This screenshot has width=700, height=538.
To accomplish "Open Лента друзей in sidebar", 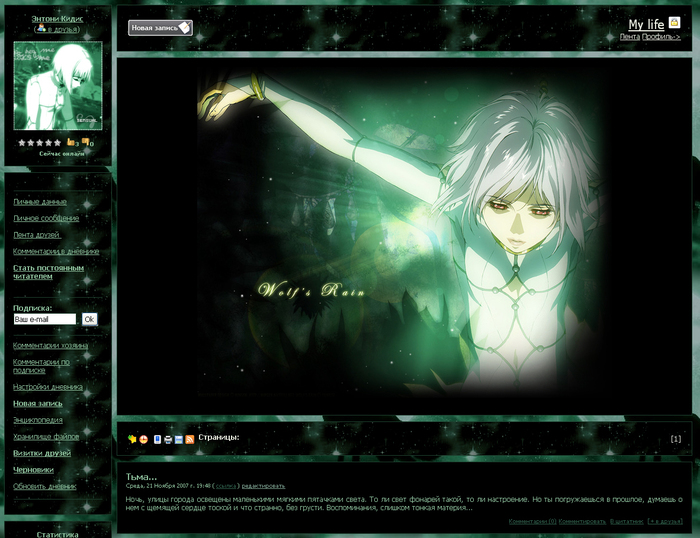I will 37,235.
